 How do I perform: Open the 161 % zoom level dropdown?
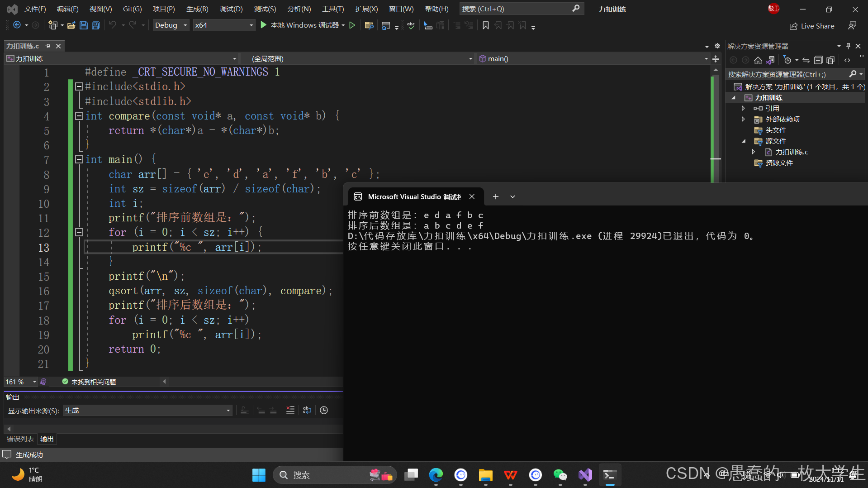coord(21,382)
